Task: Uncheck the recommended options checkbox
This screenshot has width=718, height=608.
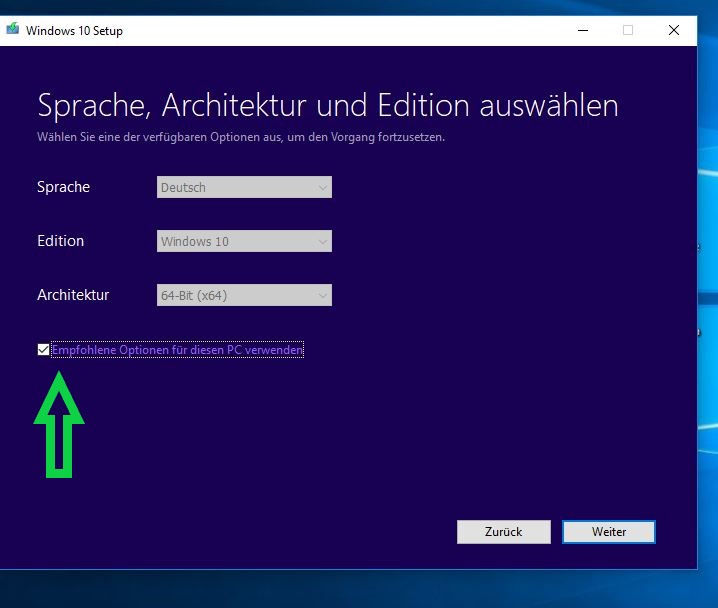Action: 43,350
